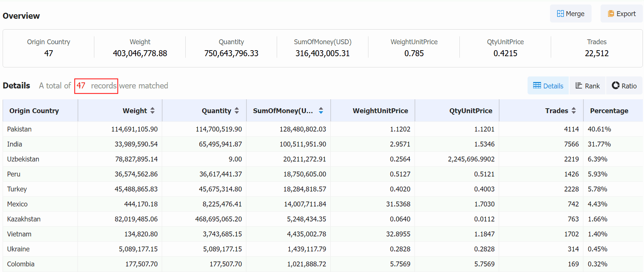
Task: Click India SumOfMoney 100,511,951.90
Action: click(303, 144)
